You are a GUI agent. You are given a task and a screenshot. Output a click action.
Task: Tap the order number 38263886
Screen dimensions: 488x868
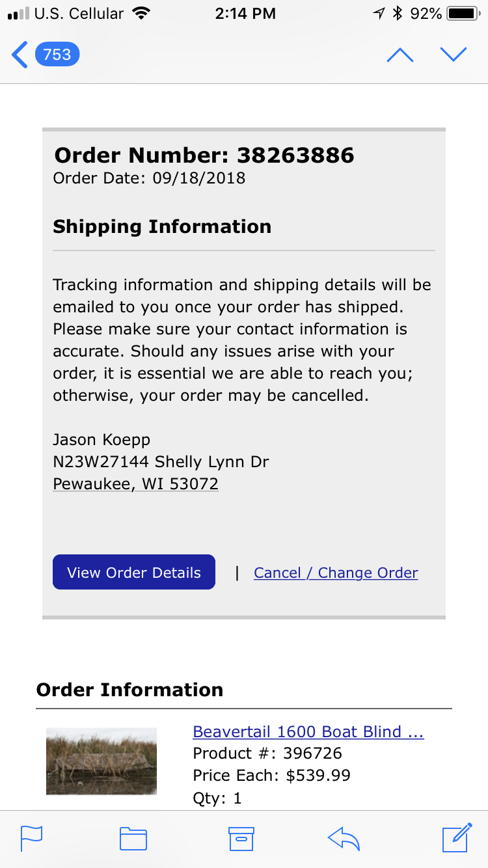coord(295,155)
